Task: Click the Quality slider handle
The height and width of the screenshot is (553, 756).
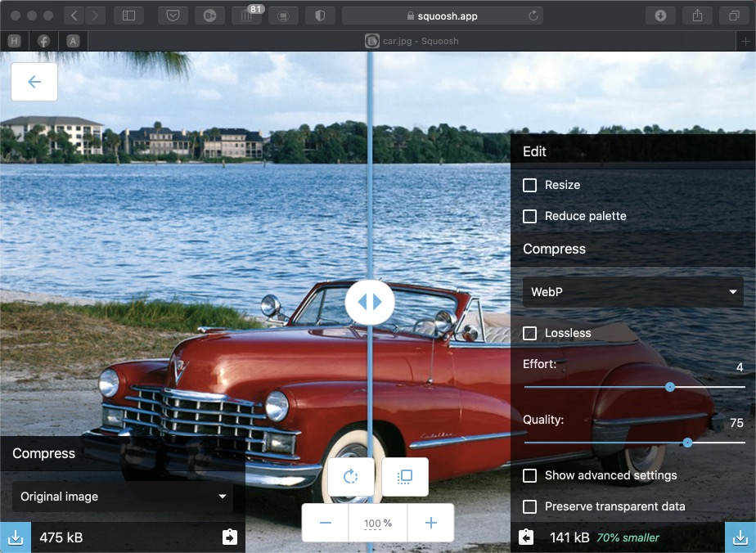Action: 687,443
